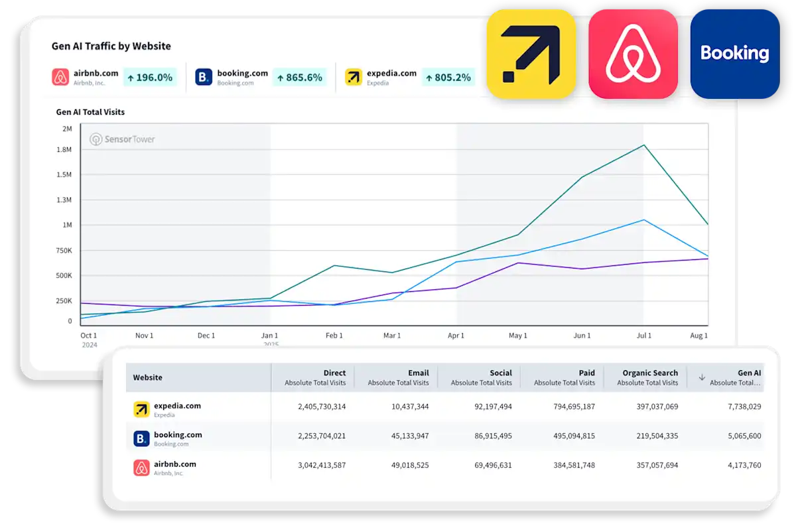Click booking.com name in chart legend
796x532 pixels.
tap(243, 74)
